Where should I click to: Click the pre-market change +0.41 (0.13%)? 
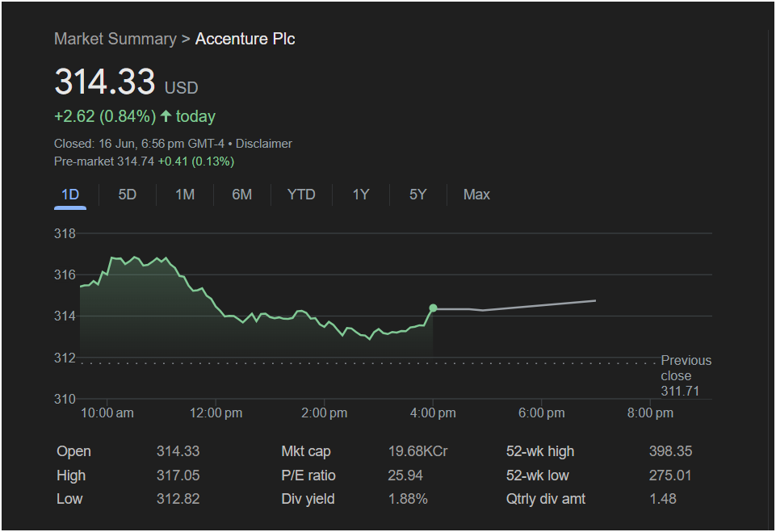click(x=196, y=161)
